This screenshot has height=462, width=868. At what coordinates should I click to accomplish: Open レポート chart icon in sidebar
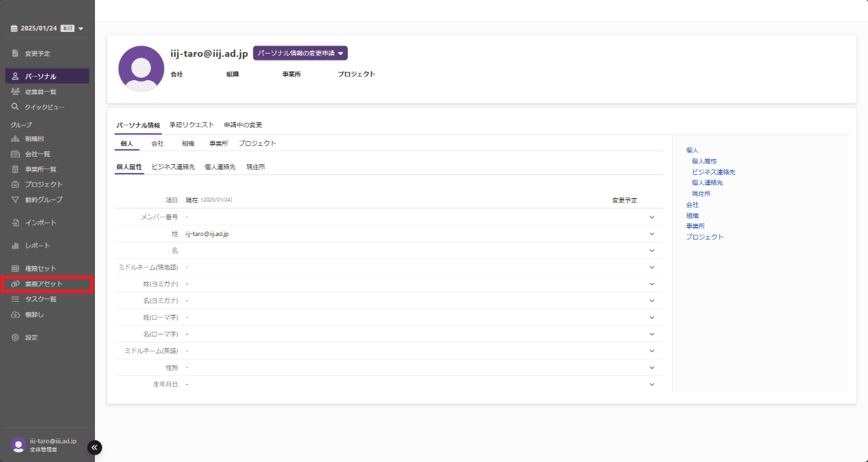(x=16, y=246)
